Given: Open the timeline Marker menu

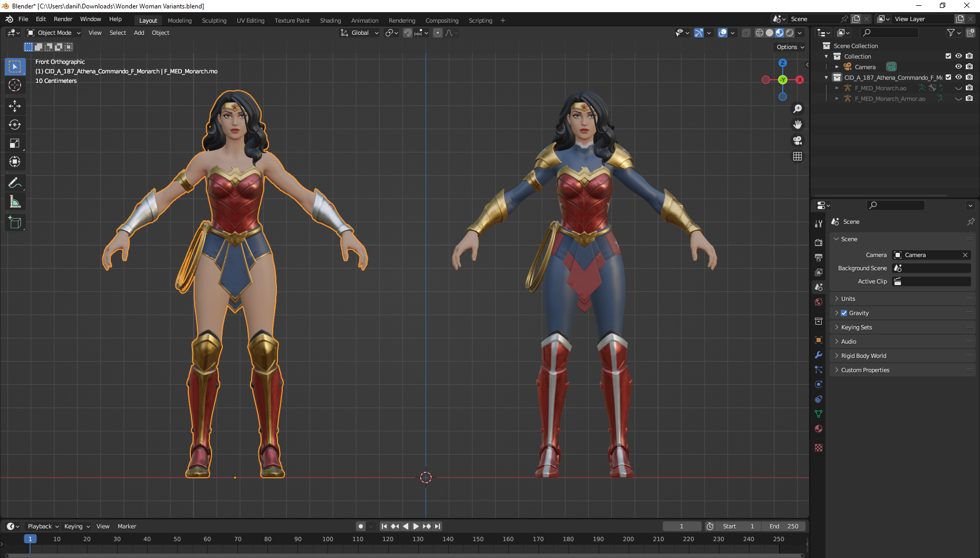Looking at the screenshot, I should tap(127, 526).
